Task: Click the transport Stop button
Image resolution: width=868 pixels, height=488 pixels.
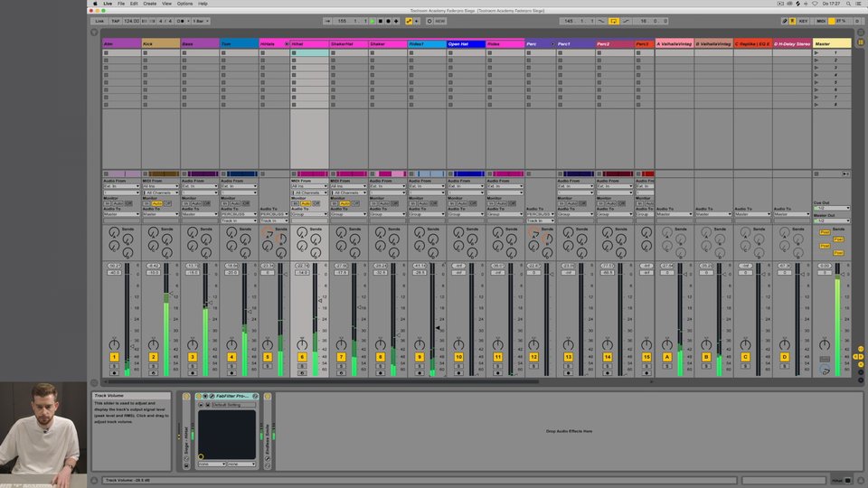Action: tap(381, 21)
